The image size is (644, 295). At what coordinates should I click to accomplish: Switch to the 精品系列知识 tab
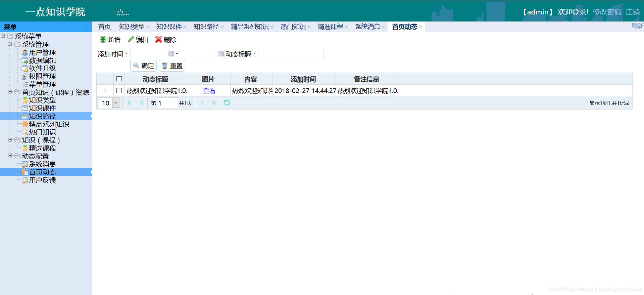click(x=250, y=27)
